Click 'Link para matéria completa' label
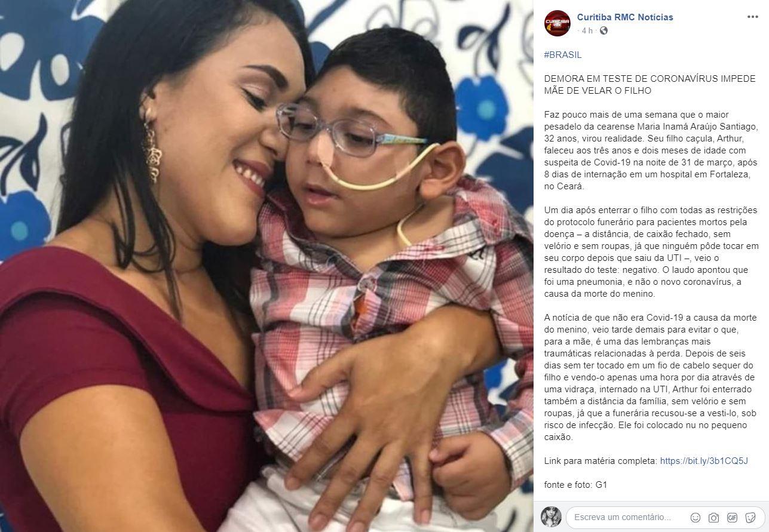This screenshot has height=532, width=769. [x=601, y=461]
